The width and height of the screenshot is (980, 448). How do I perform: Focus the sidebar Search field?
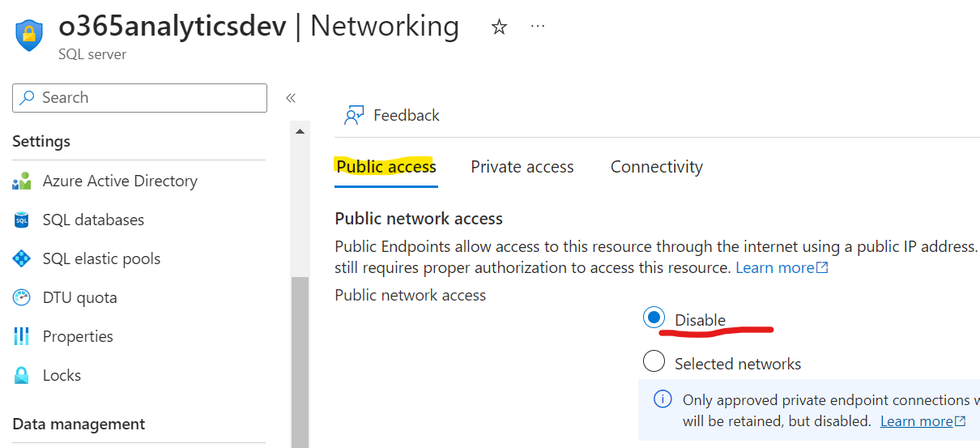[139, 98]
